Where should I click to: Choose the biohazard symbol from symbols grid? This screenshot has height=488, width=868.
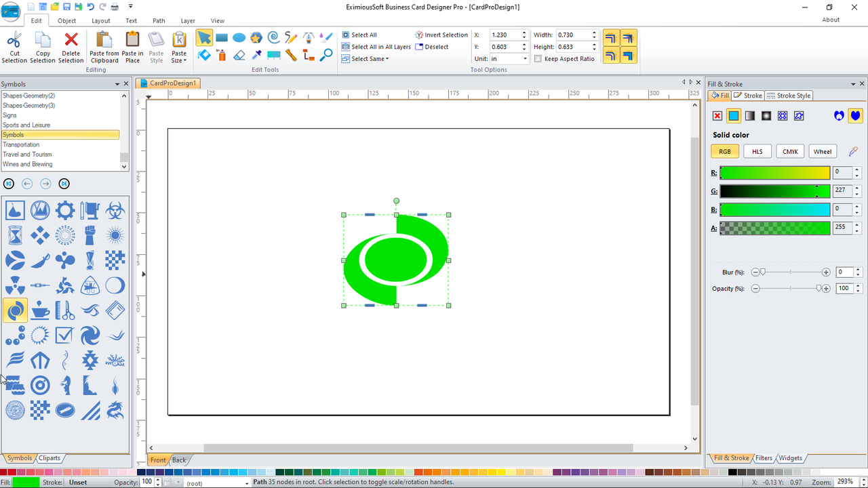115,210
